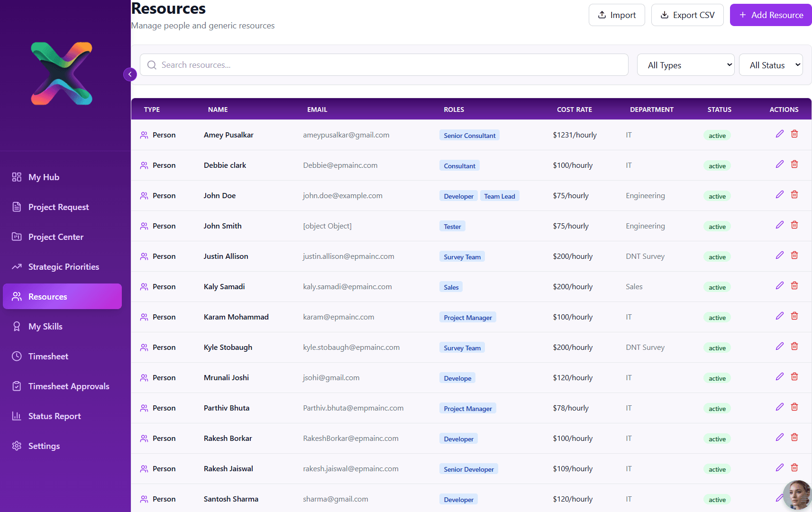Screen dimensions: 812x512
Task: Click Kaly Samadi's active status badge
Action: 717,287
